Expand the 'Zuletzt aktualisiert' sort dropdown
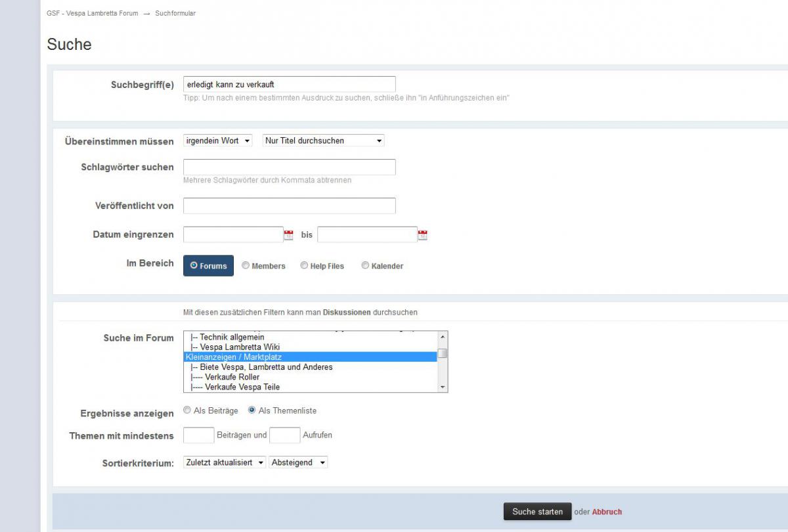 [x=225, y=462]
